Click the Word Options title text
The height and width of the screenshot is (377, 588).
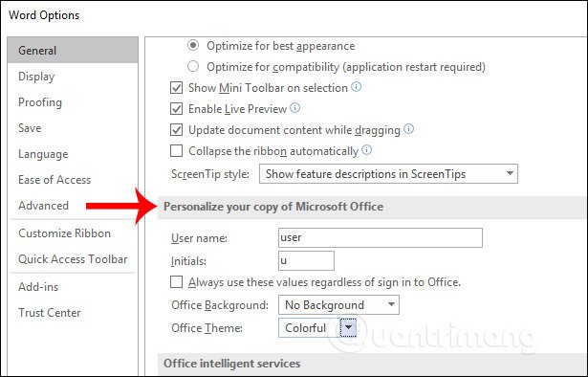click(44, 15)
